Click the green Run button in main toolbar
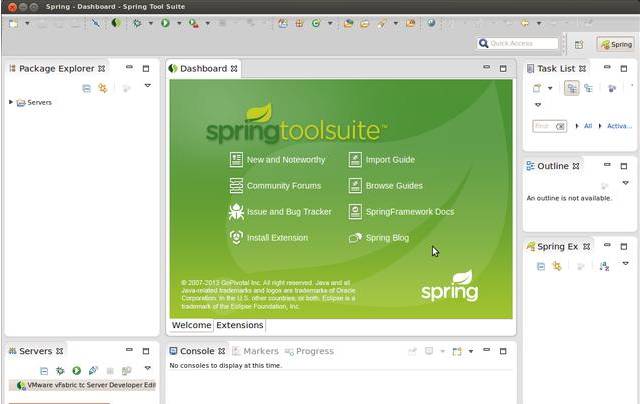This screenshot has width=640, height=404. coord(165,23)
